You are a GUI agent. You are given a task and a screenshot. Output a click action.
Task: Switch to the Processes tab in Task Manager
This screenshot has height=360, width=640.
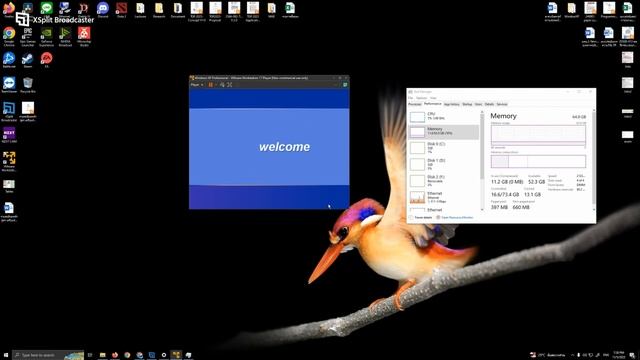pyautogui.click(x=415, y=104)
